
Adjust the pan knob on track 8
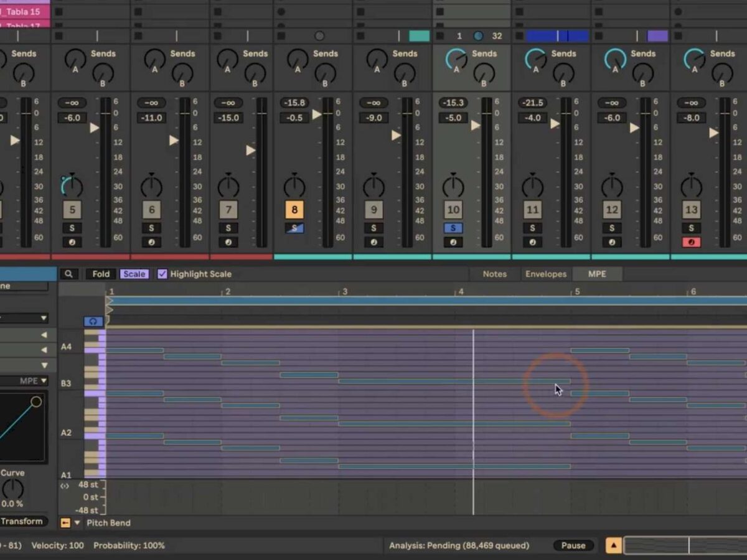coord(294,186)
